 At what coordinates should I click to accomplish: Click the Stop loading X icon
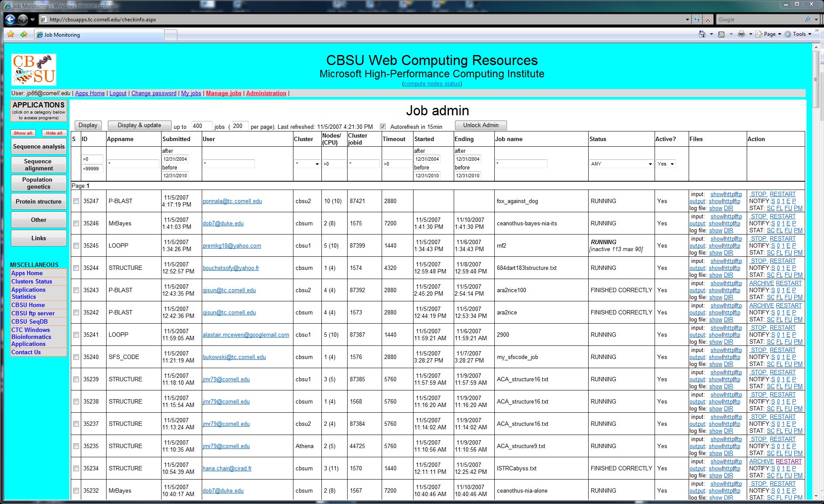[708, 19]
